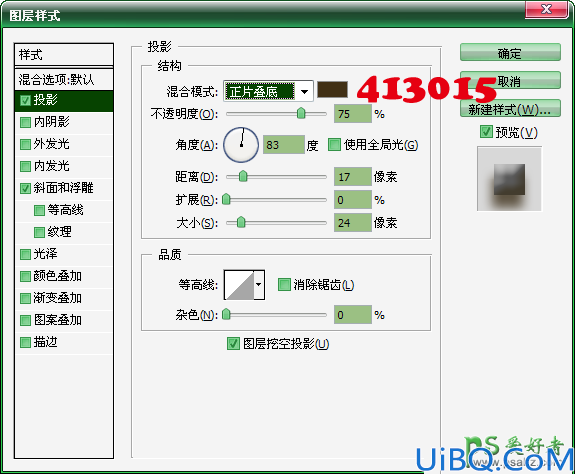This screenshot has width=575, height=474.
Task: Close the 图层样式 dialog
Action: (x=546, y=9)
